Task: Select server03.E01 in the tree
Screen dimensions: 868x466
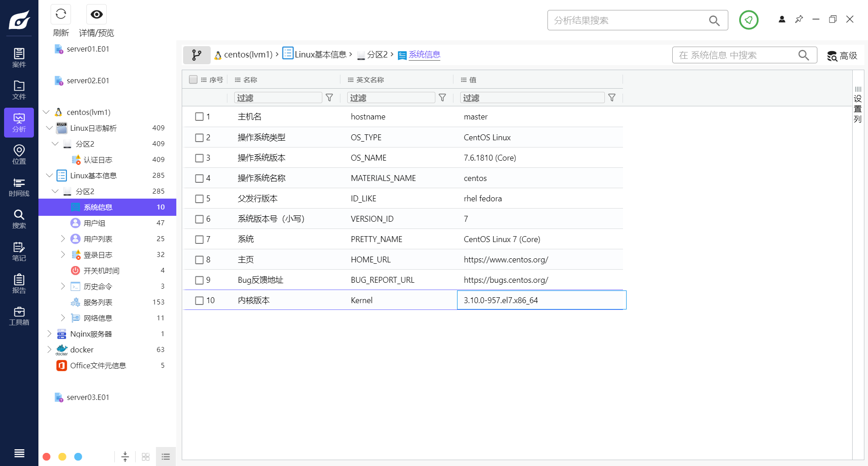Action: [x=88, y=397]
